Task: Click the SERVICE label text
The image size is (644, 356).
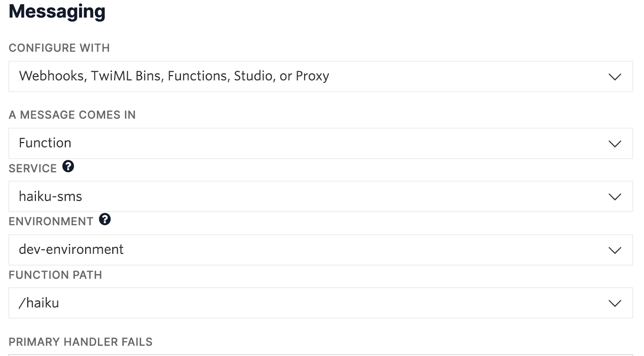Action: (x=33, y=168)
